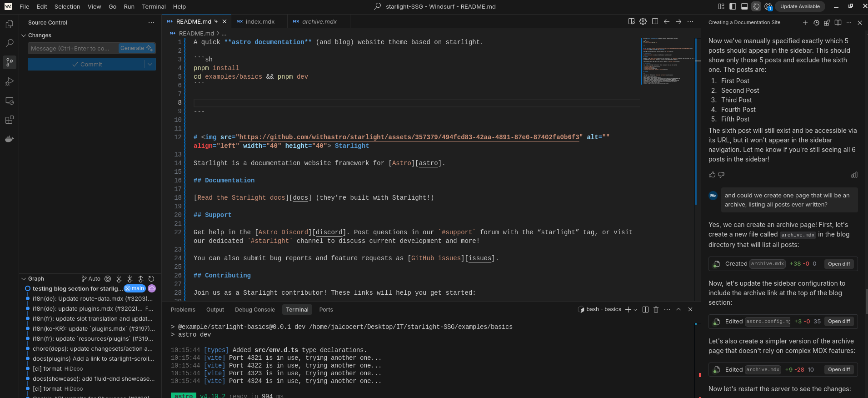Select the main branch badge
Screen dimensions: 868x398
tap(135, 288)
